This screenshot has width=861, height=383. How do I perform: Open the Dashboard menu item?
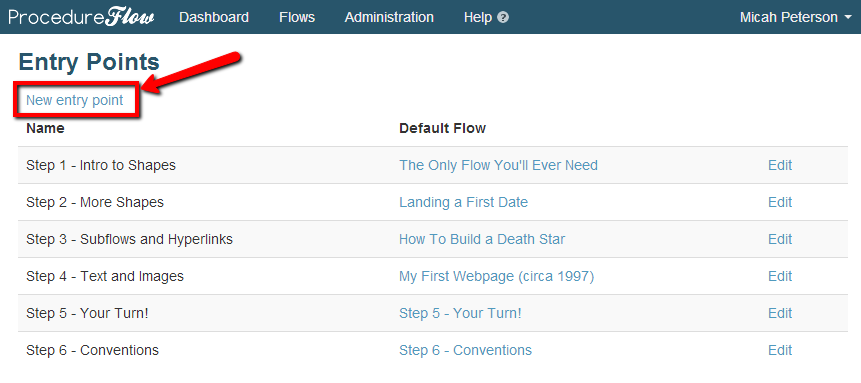click(x=214, y=18)
